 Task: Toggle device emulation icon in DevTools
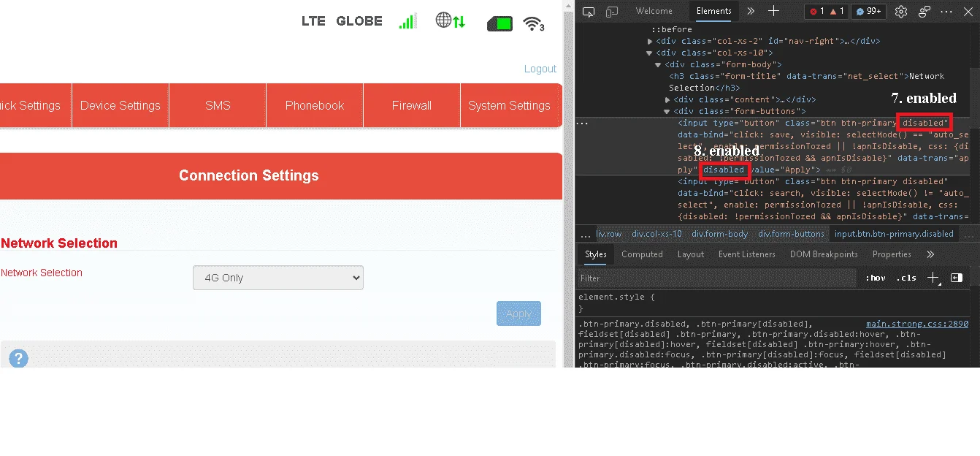pos(612,11)
